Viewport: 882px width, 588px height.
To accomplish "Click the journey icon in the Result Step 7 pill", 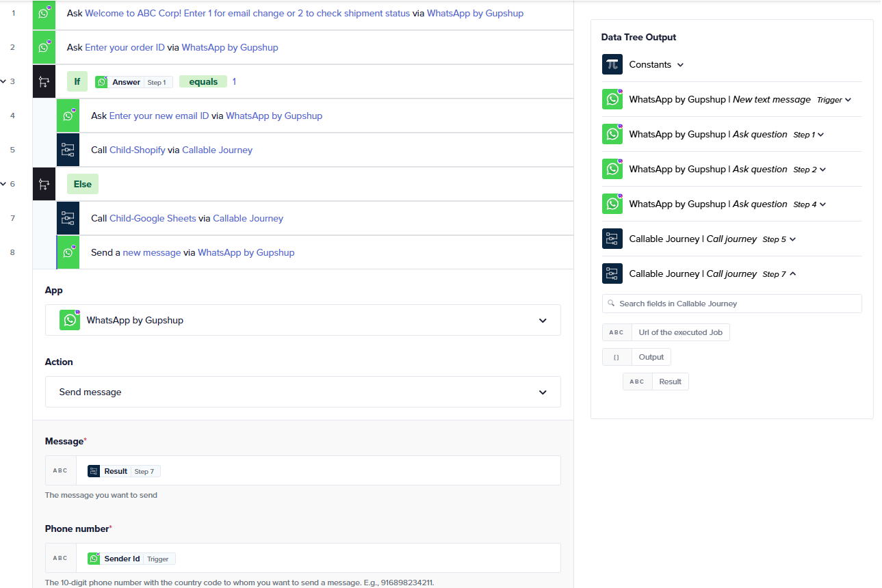I will click(x=94, y=471).
